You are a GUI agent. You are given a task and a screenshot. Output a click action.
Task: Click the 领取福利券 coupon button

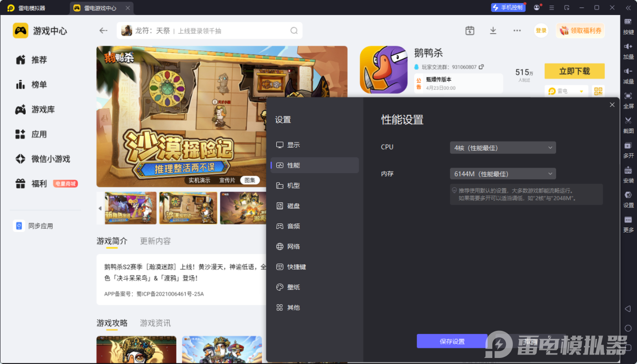pos(580,31)
